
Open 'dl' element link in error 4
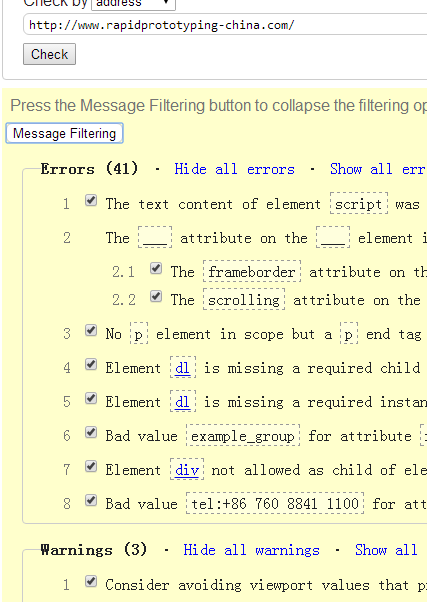(x=182, y=368)
